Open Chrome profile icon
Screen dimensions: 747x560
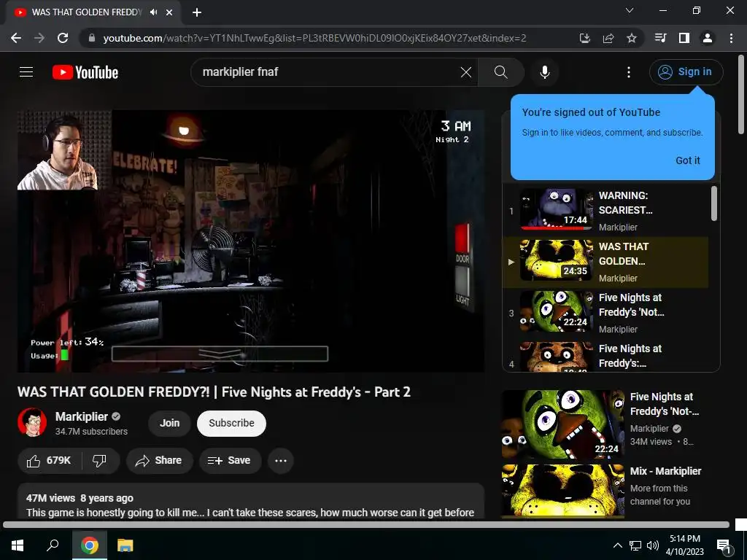[x=708, y=38]
